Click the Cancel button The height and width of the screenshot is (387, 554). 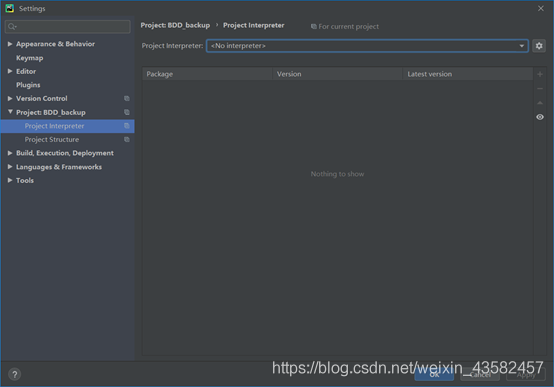480,374
